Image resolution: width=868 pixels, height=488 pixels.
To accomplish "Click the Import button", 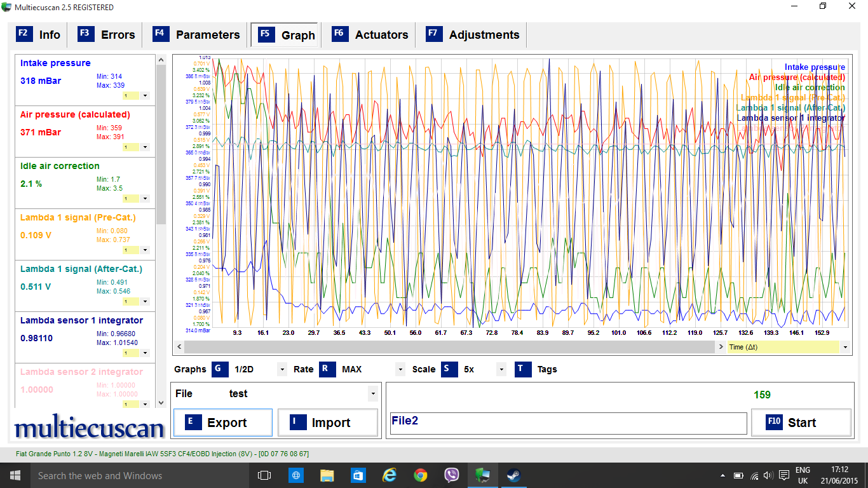I will coord(327,423).
